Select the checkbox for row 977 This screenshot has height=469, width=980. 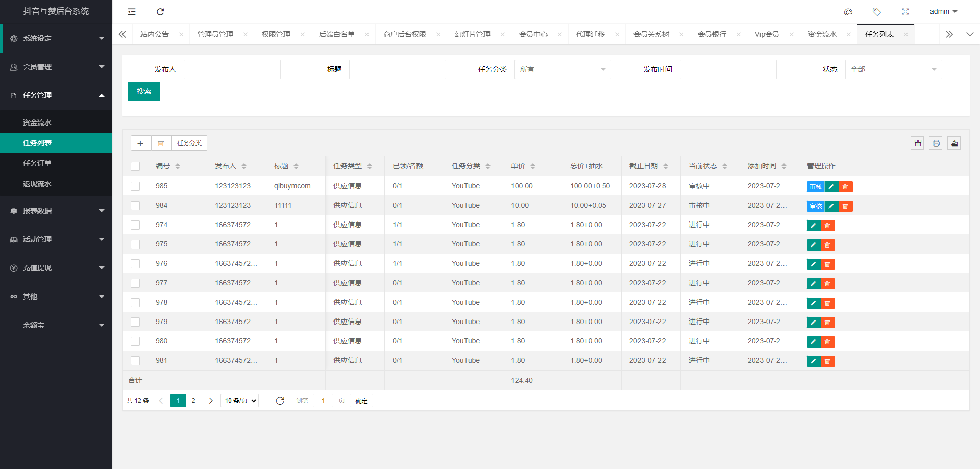pos(135,283)
